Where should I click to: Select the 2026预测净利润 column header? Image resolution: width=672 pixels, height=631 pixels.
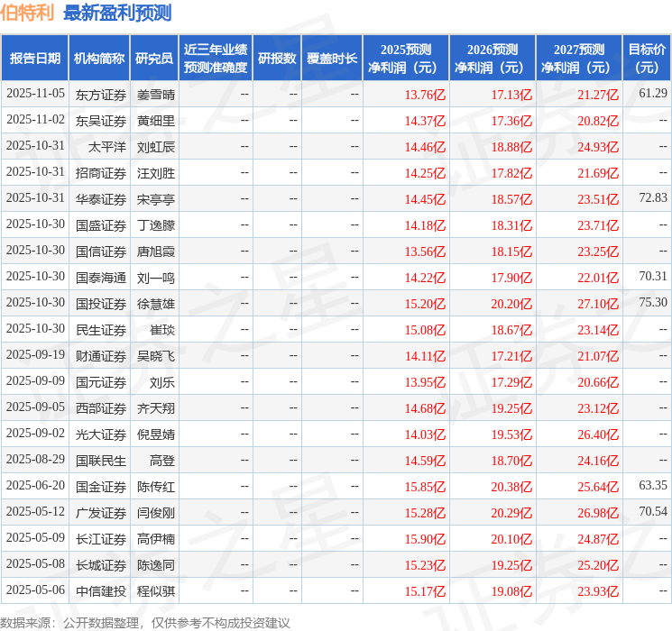pos(492,59)
